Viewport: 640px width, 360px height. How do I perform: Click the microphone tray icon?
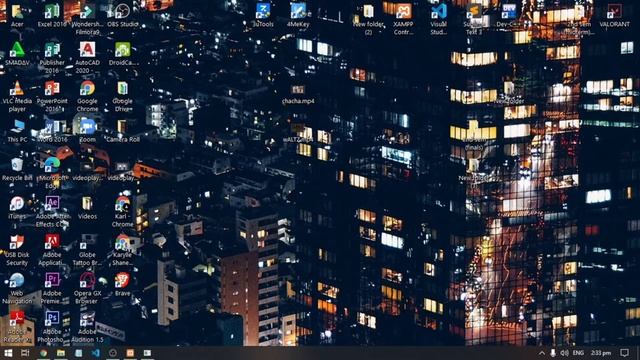(553, 353)
